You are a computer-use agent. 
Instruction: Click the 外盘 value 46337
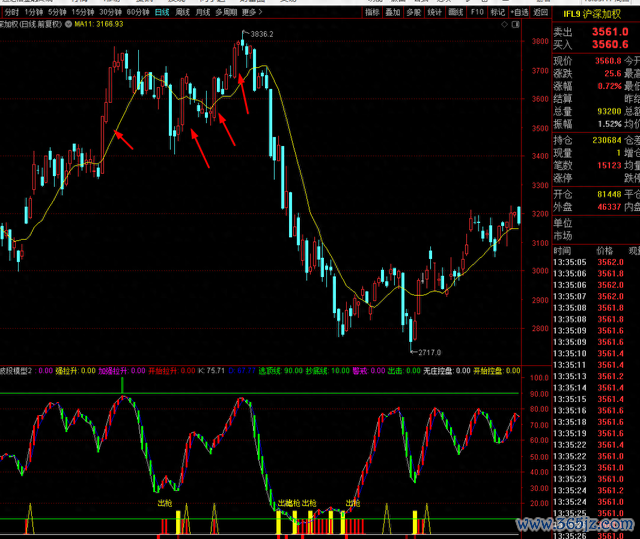click(x=609, y=207)
